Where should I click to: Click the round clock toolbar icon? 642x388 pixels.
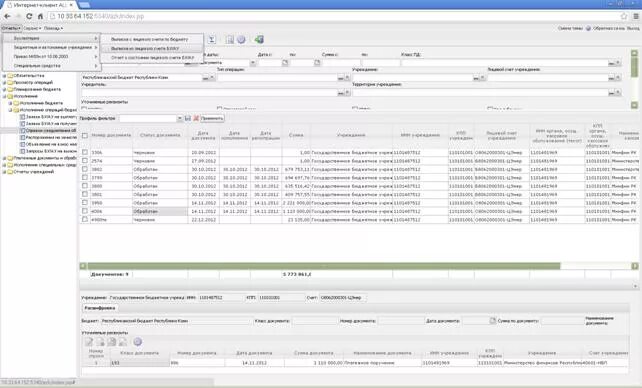[241, 39]
